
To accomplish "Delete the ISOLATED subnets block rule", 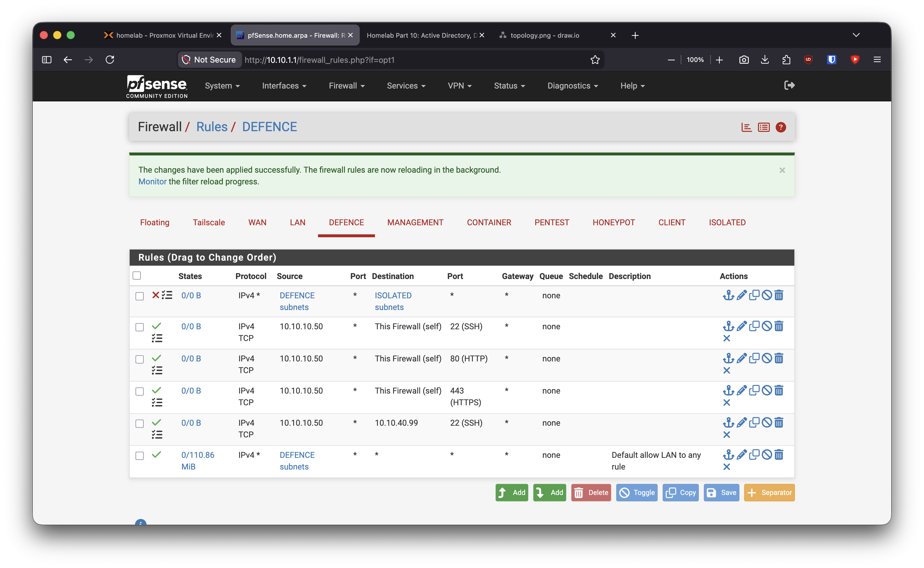I will 779,295.
